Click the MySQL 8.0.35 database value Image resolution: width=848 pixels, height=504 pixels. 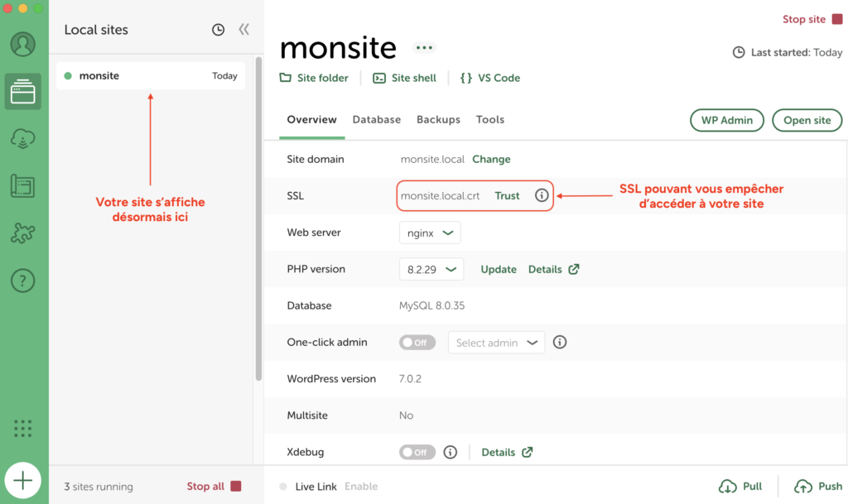pos(431,305)
